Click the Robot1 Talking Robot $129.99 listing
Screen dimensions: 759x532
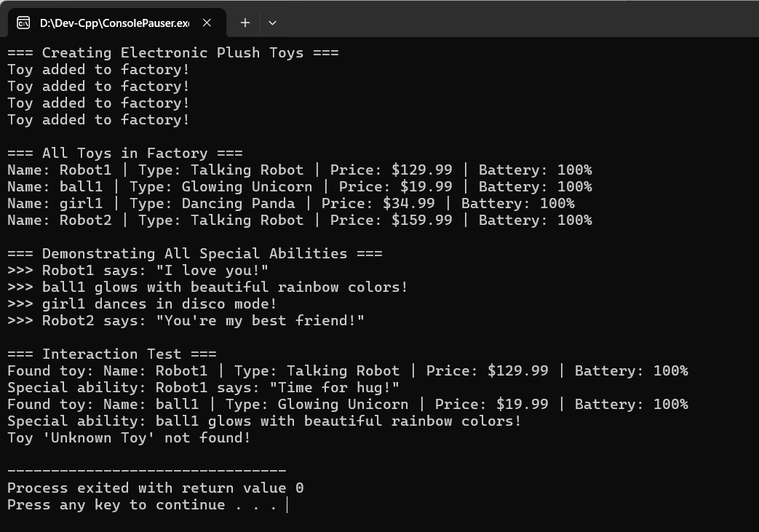[299, 170]
